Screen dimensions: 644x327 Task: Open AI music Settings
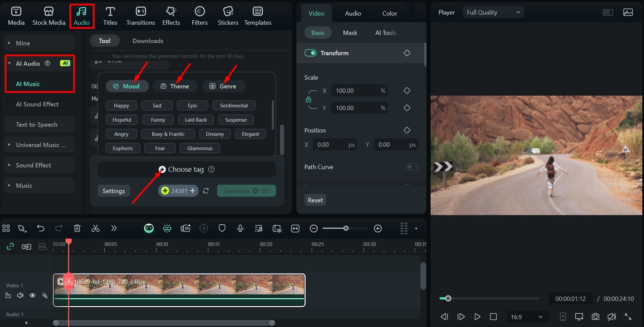(114, 191)
